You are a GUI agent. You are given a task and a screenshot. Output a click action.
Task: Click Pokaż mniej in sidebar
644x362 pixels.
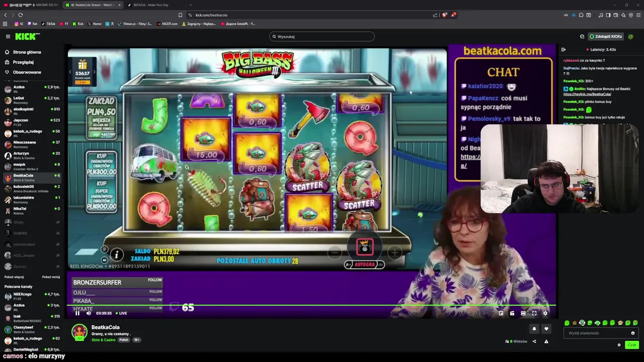coord(51,277)
